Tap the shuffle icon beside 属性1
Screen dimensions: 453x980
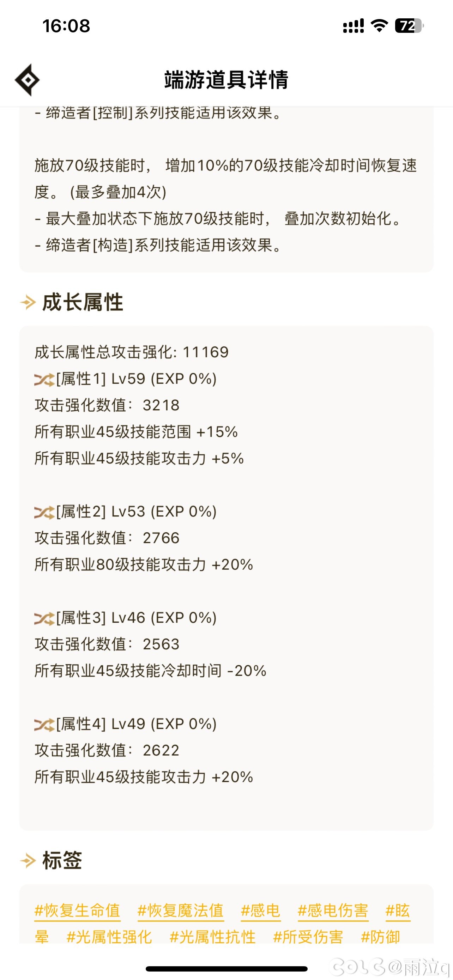(x=44, y=379)
